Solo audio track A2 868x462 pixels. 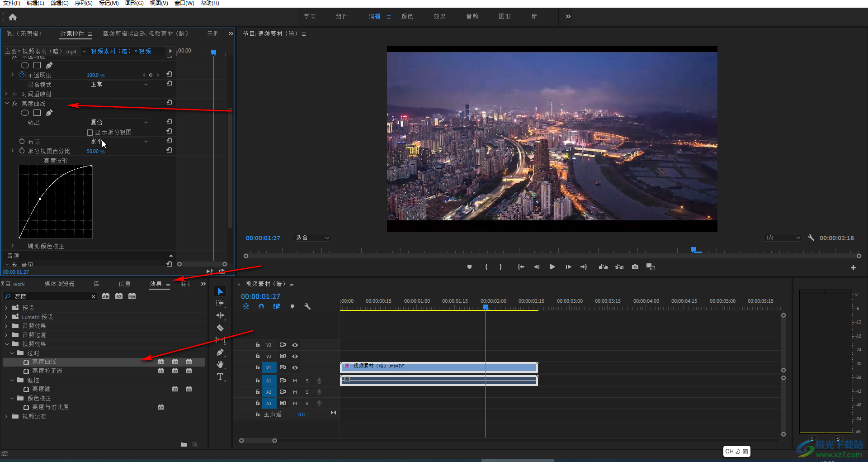pyautogui.click(x=307, y=392)
